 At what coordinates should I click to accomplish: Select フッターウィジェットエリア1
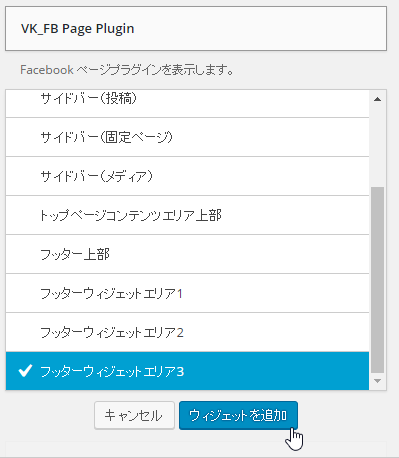click(x=187, y=293)
